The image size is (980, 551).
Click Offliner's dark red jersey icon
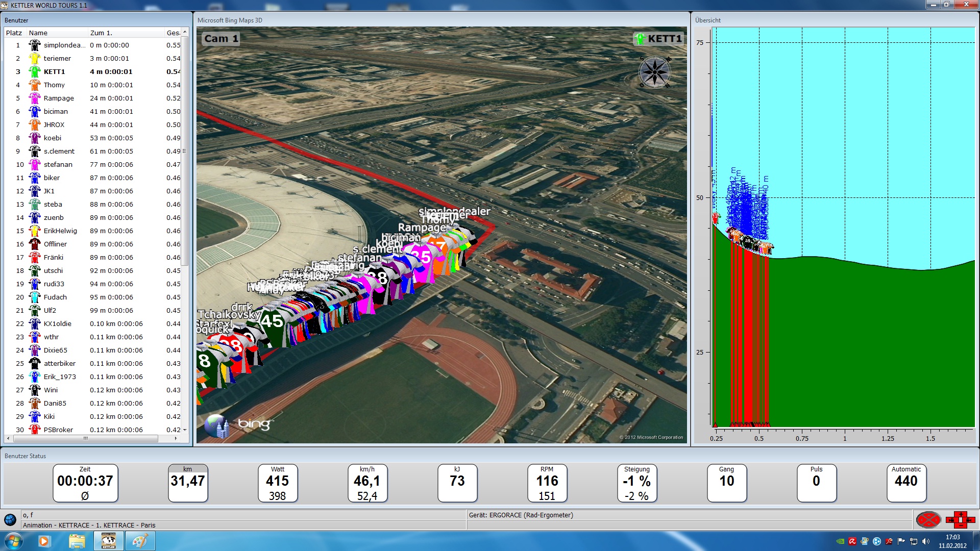35,244
